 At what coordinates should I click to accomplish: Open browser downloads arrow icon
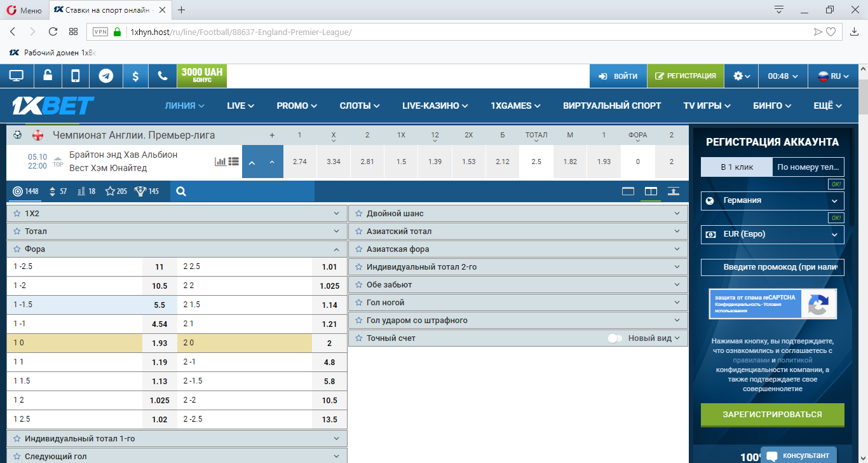(x=853, y=32)
